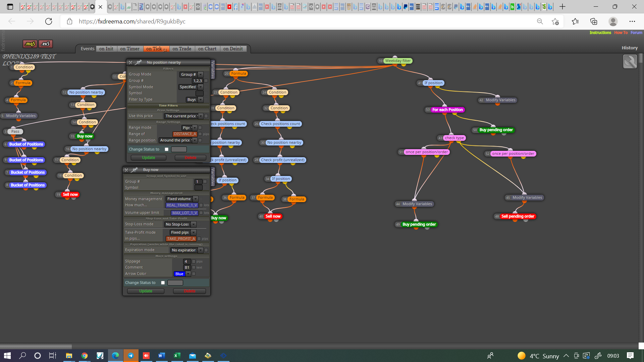
Task: Pin the No position nearby panel
Action: tap(138, 62)
